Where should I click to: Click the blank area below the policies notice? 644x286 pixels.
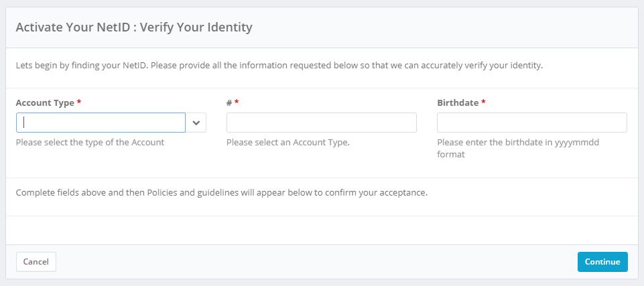coord(322,230)
